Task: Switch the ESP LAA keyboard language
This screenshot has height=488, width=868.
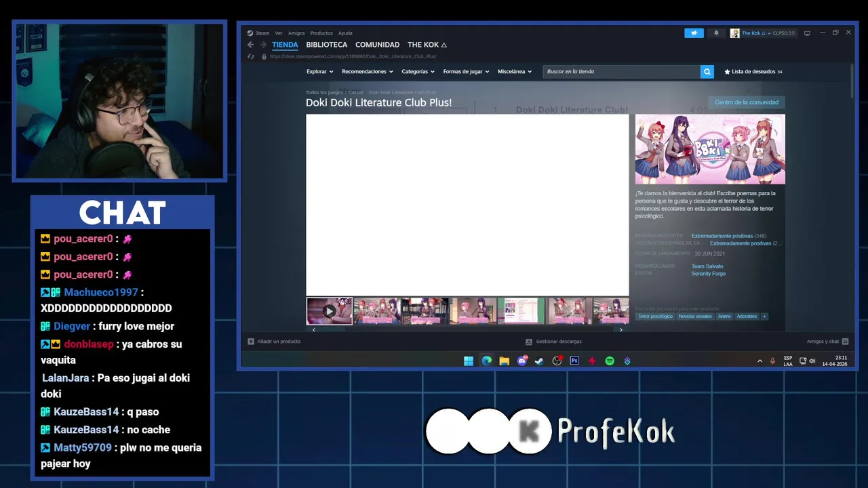Action: 788,361
